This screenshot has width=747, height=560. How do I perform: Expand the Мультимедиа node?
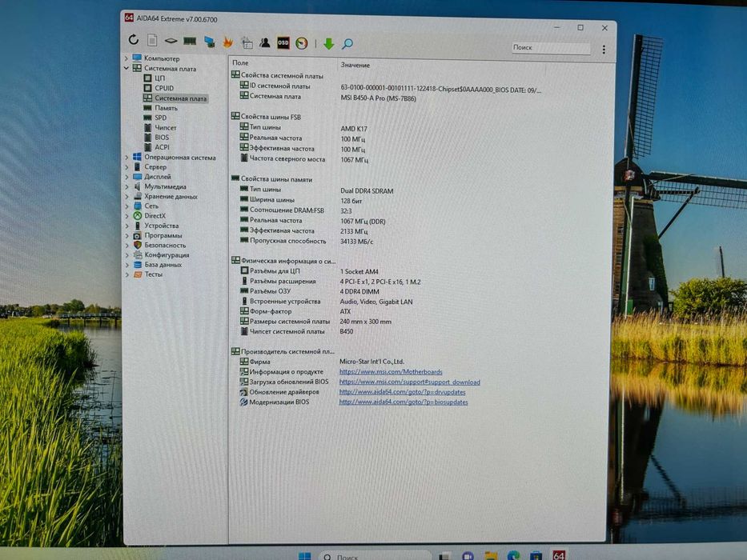tap(127, 186)
